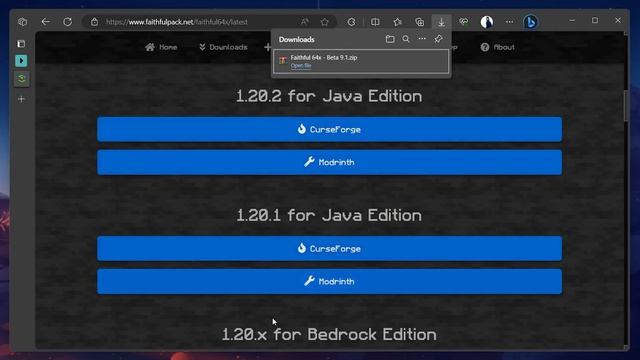This screenshot has height=360, width=640.
Task: Select the teal play-icon vertical tab
Action: coord(21,61)
